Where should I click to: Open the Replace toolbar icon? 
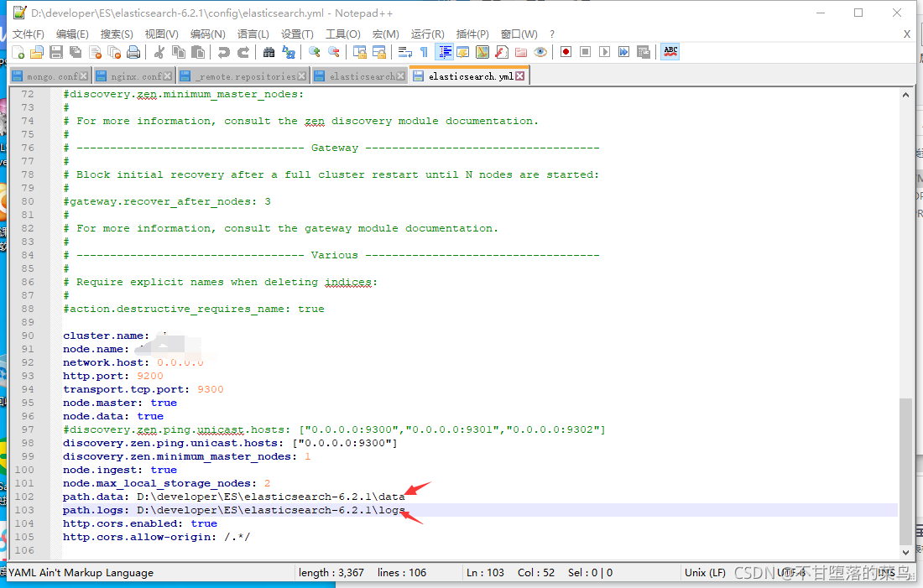tap(289, 52)
